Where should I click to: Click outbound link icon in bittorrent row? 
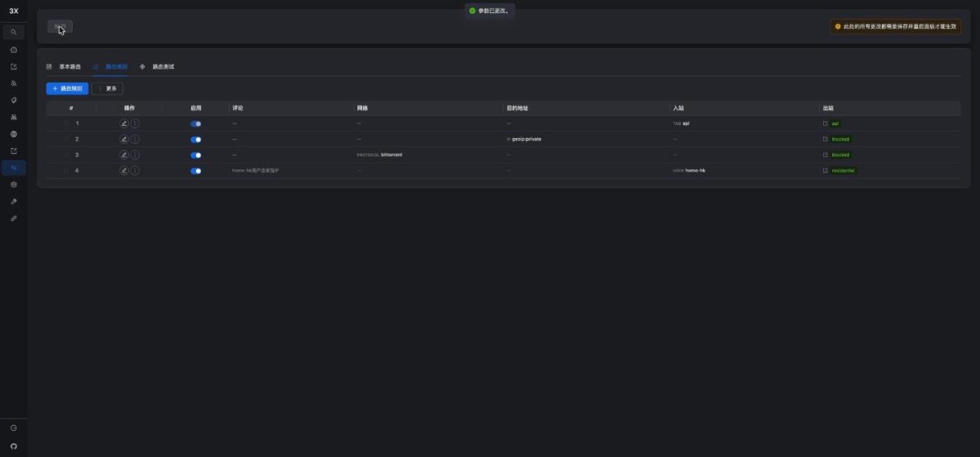[826, 155]
